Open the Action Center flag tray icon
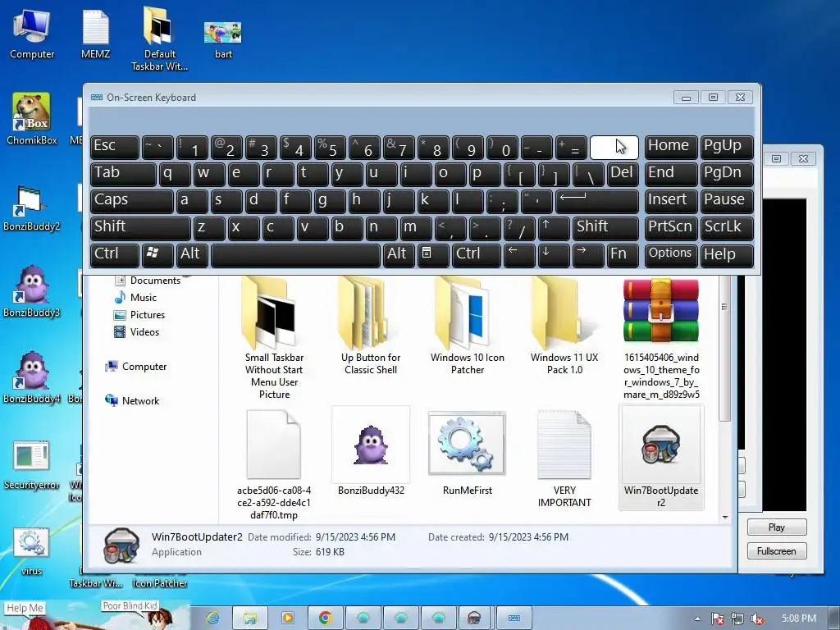Viewport: 840px width, 630px height. pos(717,619)
